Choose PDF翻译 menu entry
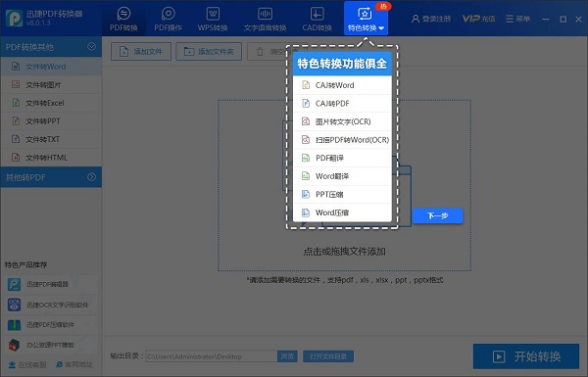The image size is (588, 377). pyautogui.click(x=342, y=158)
